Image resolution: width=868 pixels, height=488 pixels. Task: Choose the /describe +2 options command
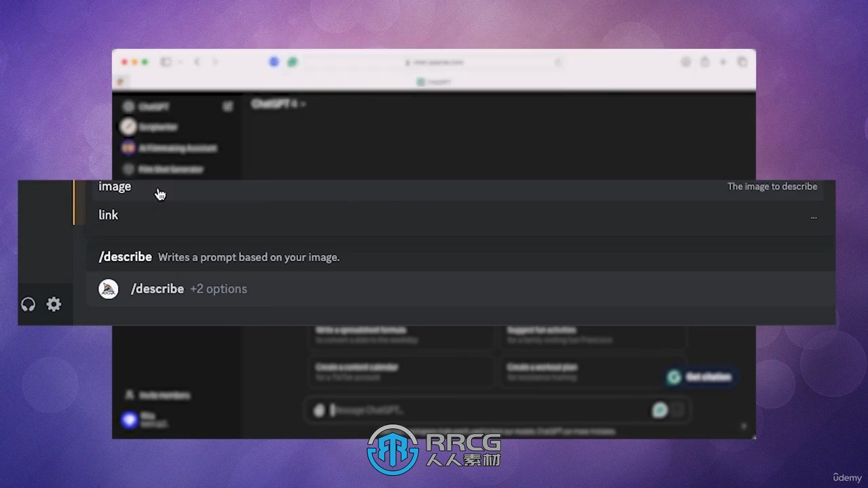click(460, 289)
